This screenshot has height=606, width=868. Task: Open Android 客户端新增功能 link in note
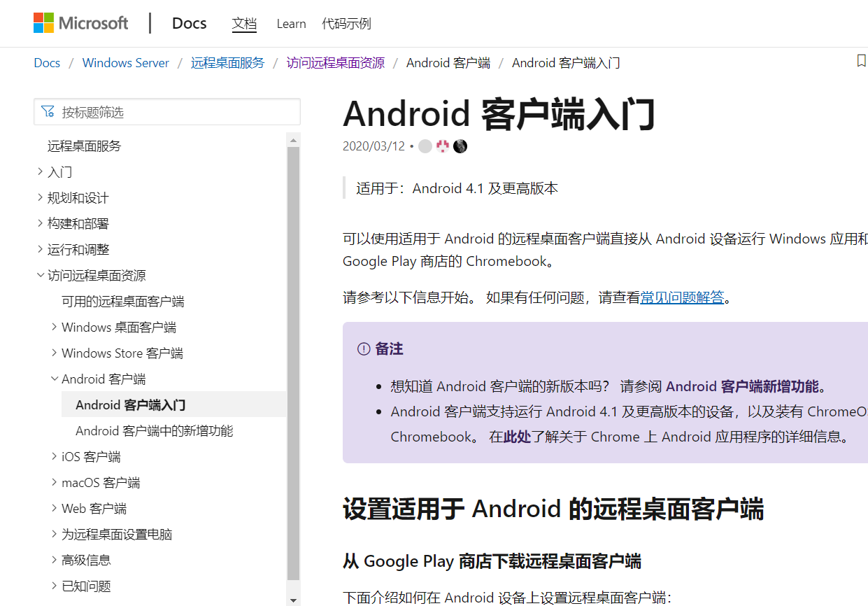[x=741, y=386]
